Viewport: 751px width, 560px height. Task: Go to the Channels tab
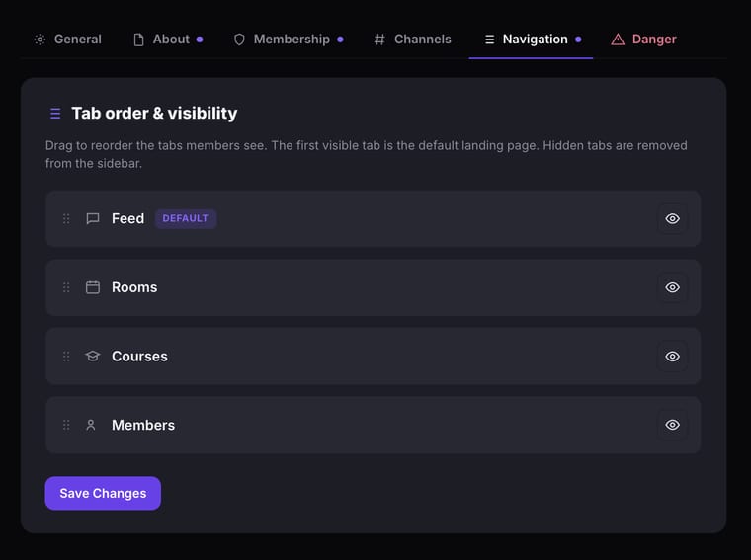412,40
